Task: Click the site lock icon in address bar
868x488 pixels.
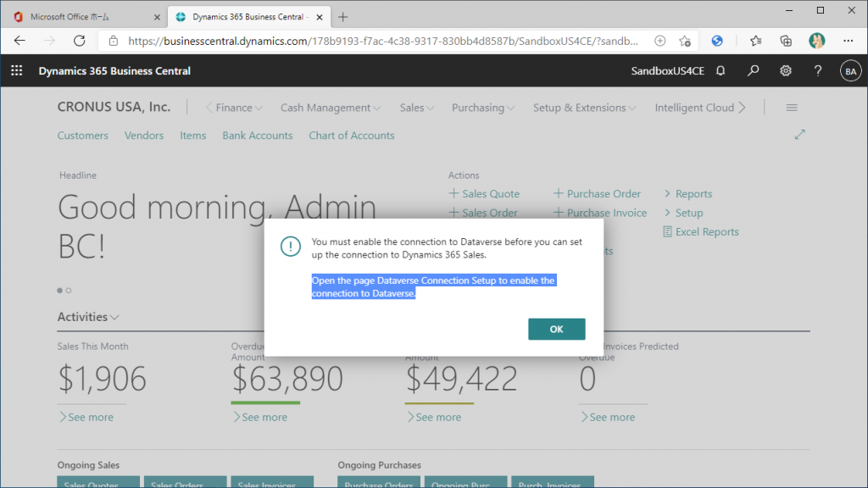Action: [114, 41]
